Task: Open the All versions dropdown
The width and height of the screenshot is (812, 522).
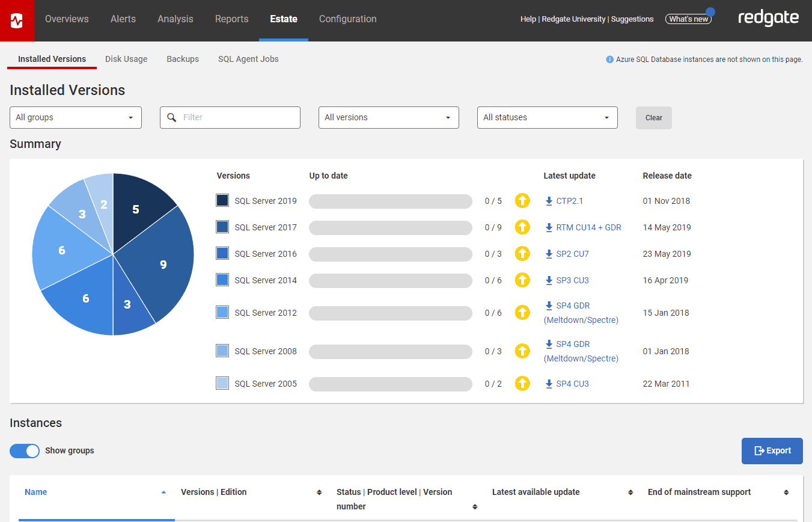Action: point(389,117)
